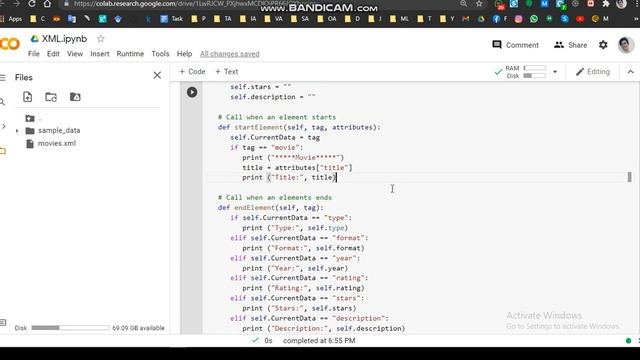Click the browser forward arrow

tap(16, 4)
